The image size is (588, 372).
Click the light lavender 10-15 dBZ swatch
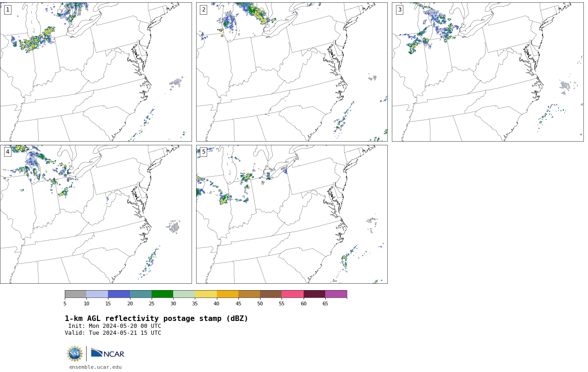pos(97,294)
